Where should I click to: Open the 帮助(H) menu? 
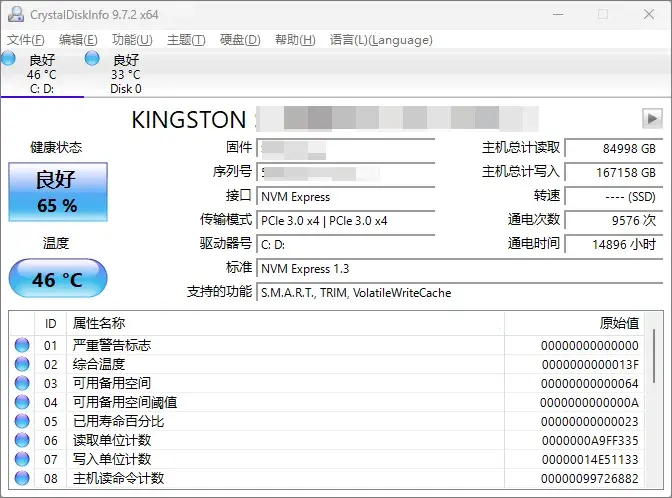point(295,40)
